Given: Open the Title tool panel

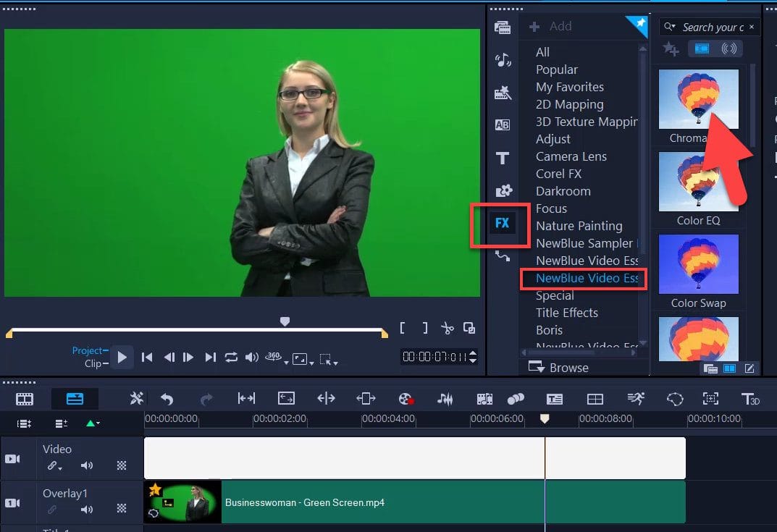Looking at the screenshot, I should click(x=503, y=159).
